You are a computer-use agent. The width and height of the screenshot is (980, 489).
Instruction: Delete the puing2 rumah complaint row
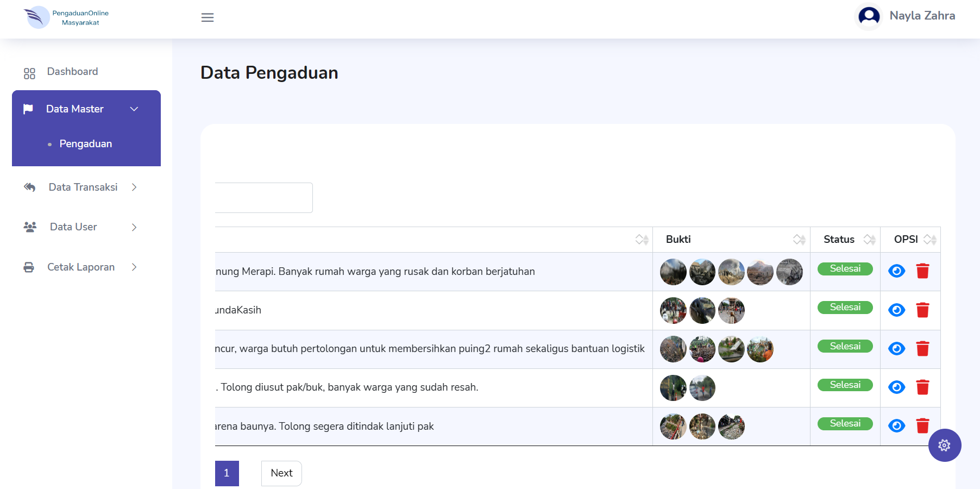922,348
